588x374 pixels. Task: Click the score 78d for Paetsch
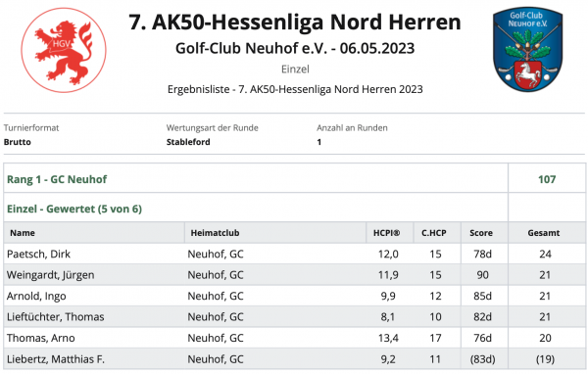tap(482, 255)
